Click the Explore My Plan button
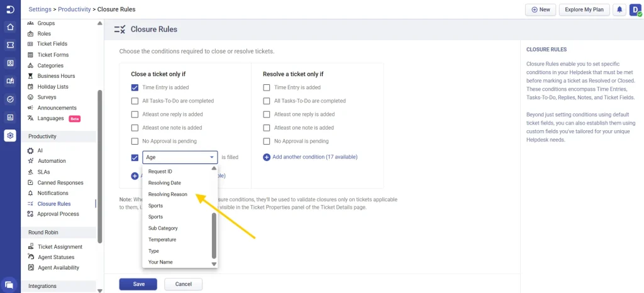This screenshot has height=293, width=644. pyautogui.click(x=583, y=9)
